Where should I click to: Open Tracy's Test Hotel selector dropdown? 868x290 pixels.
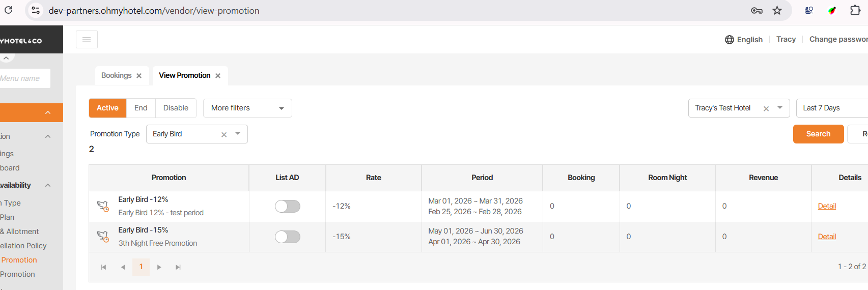(x=780, y=108)
